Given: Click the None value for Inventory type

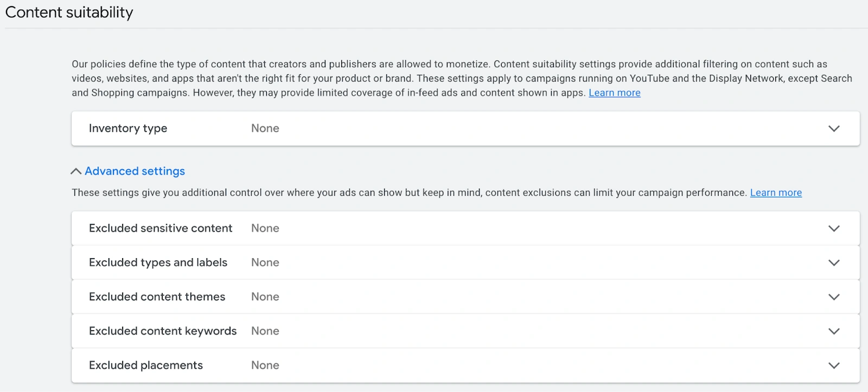Looking at the screenshot, I should tap(265, 128).
